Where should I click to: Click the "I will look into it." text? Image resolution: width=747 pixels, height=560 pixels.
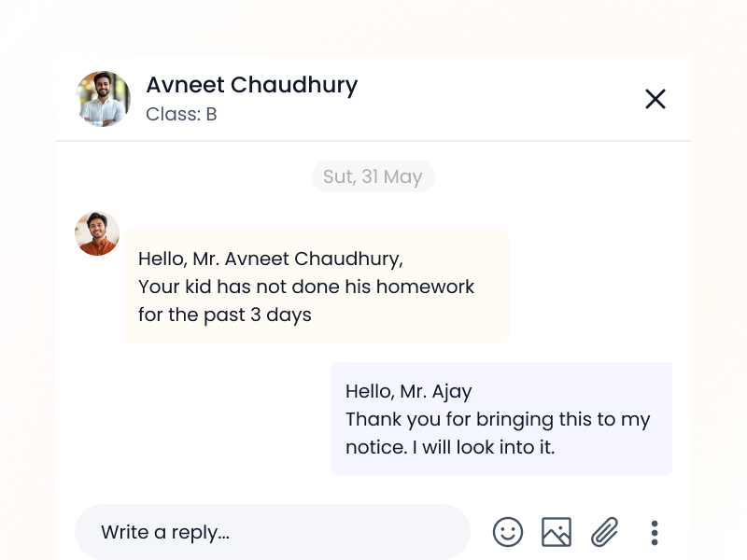[x=488, y=447]
